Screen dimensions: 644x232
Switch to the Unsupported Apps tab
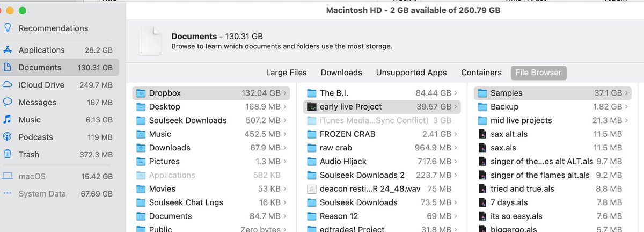[412, 73]
